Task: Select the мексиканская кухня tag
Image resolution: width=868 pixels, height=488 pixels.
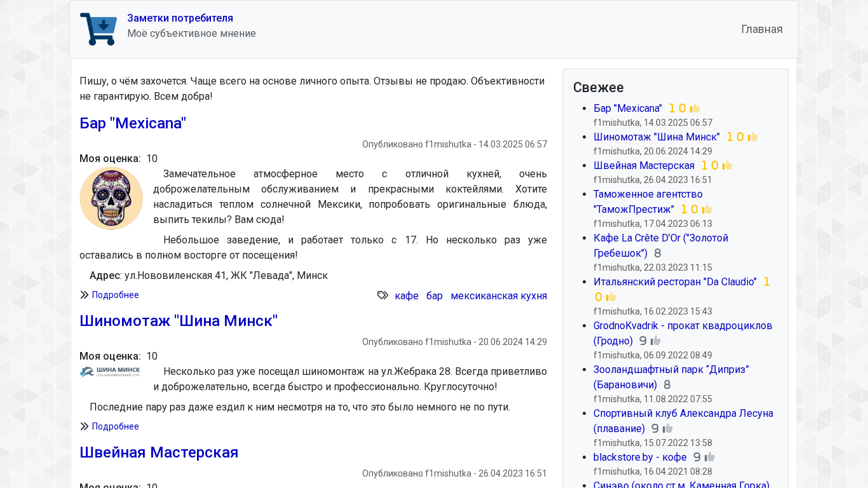Action: coord(498,295)
